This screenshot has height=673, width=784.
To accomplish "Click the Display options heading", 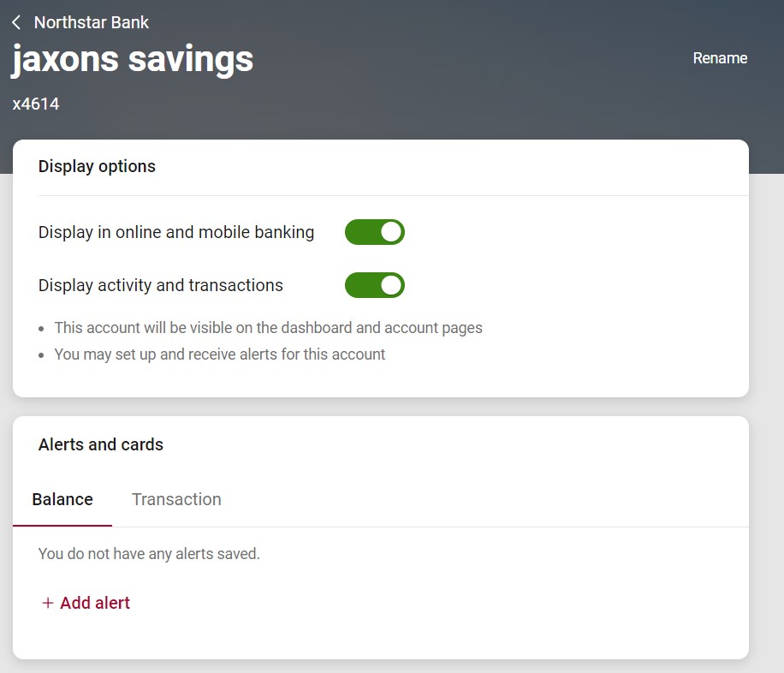I will pyautogui.click(x=97, y=166).
